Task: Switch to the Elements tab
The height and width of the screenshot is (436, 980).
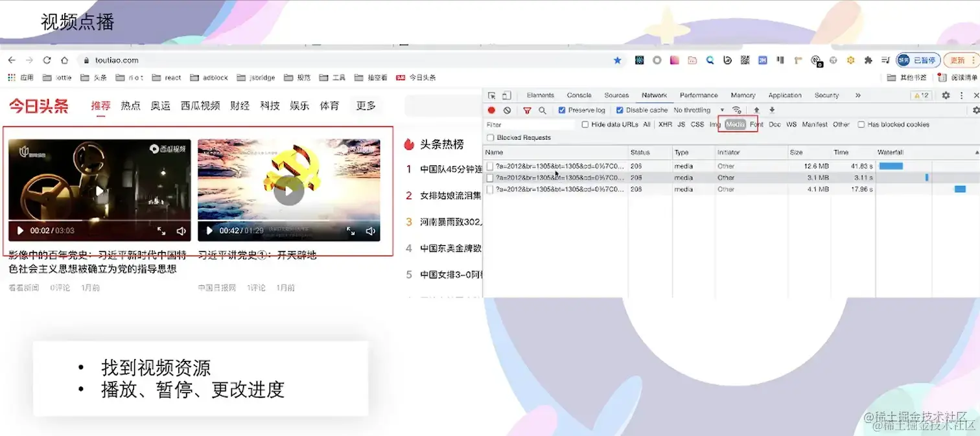Action: coord(541,95)
